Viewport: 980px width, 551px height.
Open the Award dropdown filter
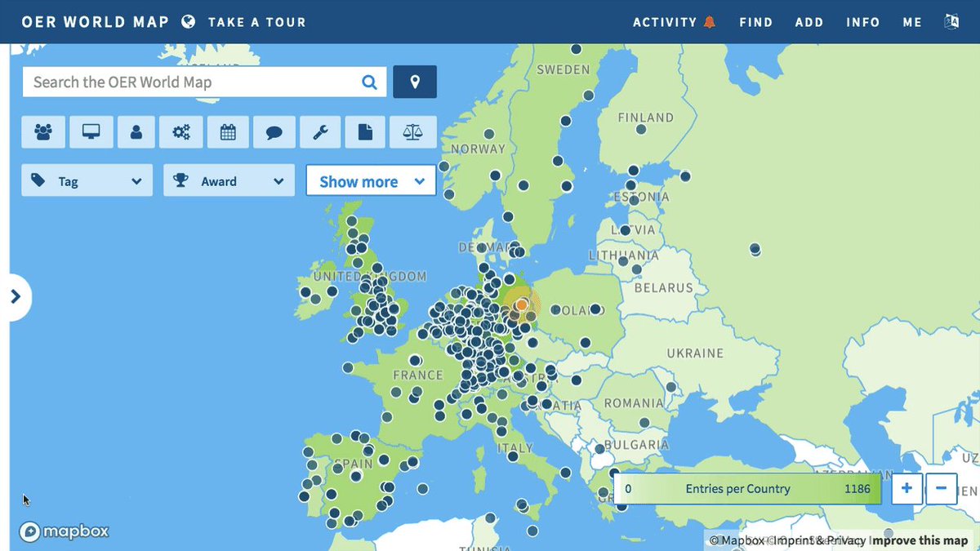click(x=229, y=180)
